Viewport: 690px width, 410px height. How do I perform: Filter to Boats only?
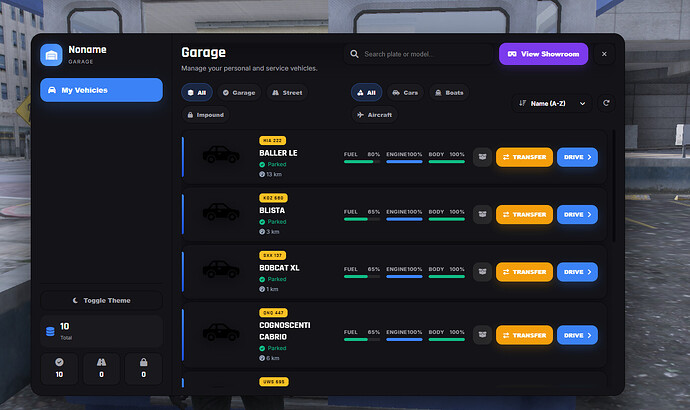pos(449,93)
